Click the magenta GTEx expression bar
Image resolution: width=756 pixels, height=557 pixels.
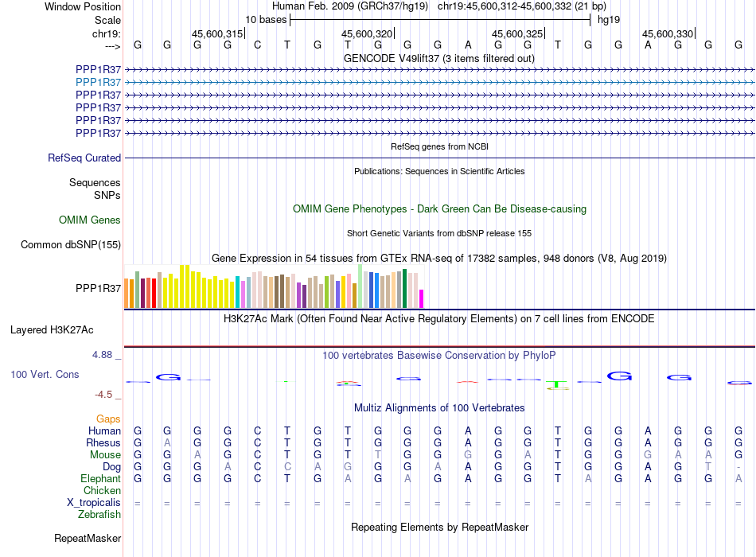click(422, 298)
